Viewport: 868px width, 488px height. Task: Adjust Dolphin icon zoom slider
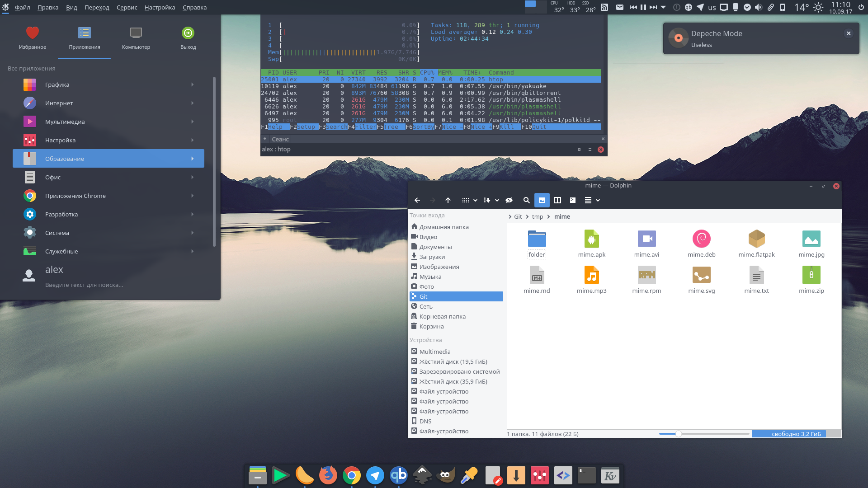679,434
